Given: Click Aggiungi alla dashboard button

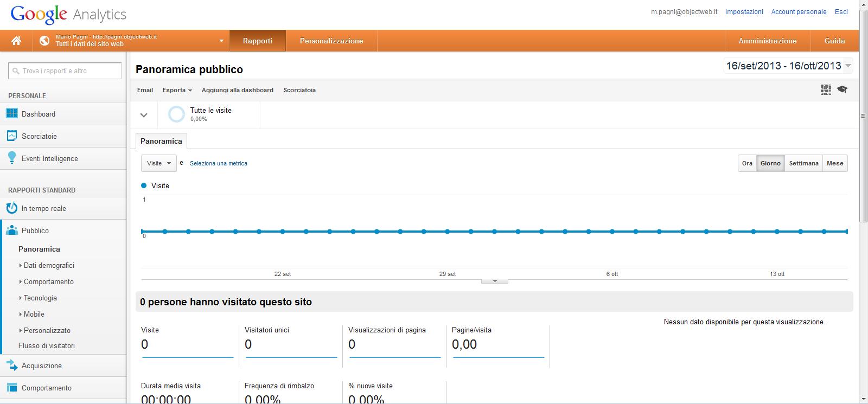Looking at the screenshot, I should click(237, 90).
